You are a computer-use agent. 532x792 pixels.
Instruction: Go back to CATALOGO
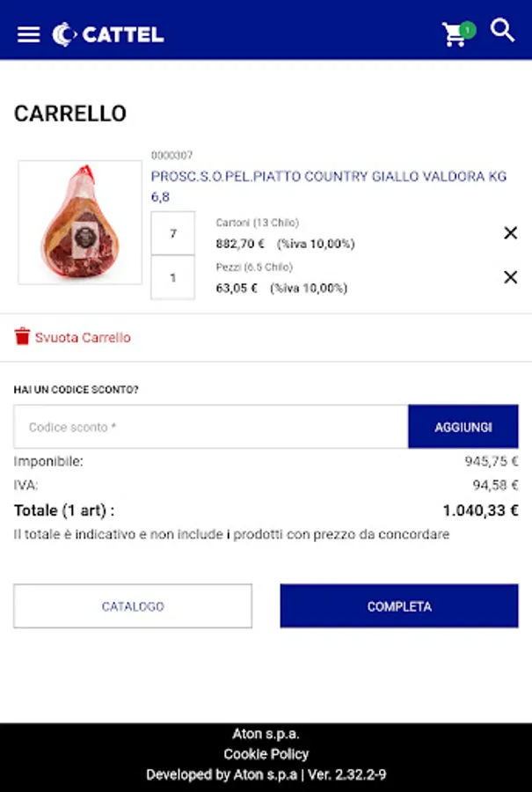pyautogui.click(x=133, y=606)
